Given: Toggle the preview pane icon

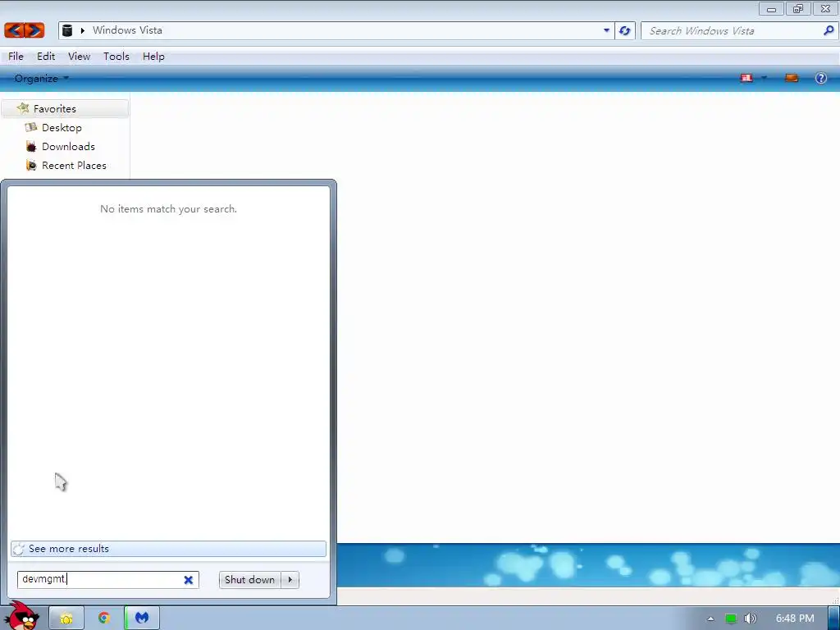Looking at the screenshot, I should click(792, 78).
